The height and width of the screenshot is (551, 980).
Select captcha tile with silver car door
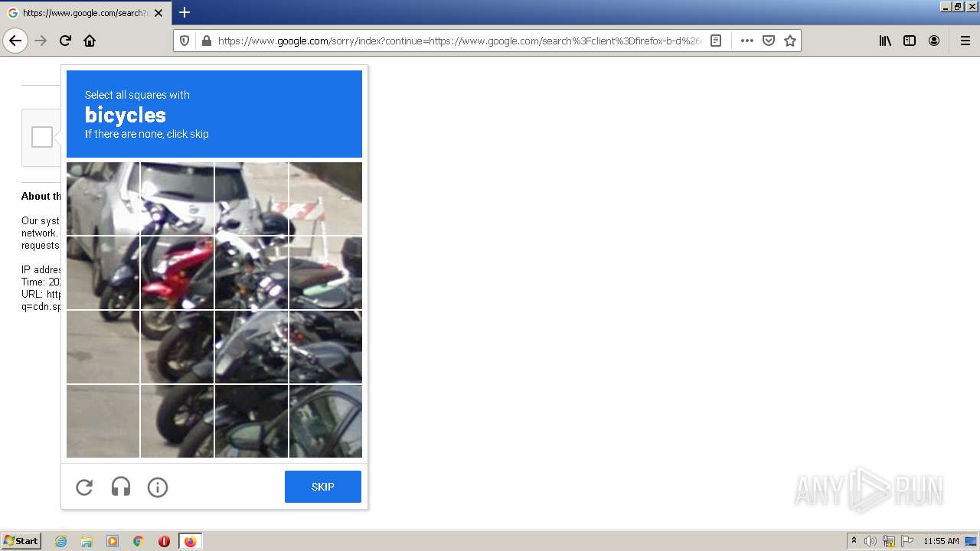[x=103, y=198]
